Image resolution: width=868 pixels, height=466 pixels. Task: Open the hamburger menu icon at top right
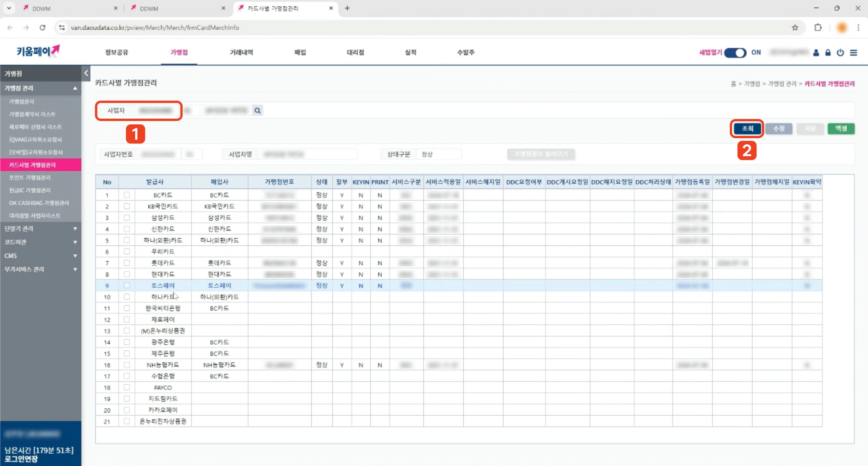click(854, 53)
